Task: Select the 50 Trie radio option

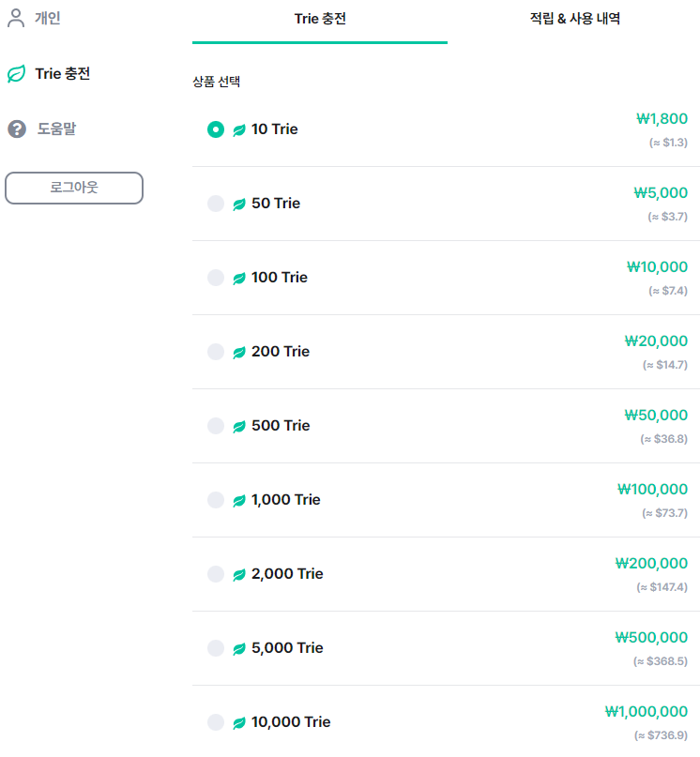Action: (x=216, y=204)
